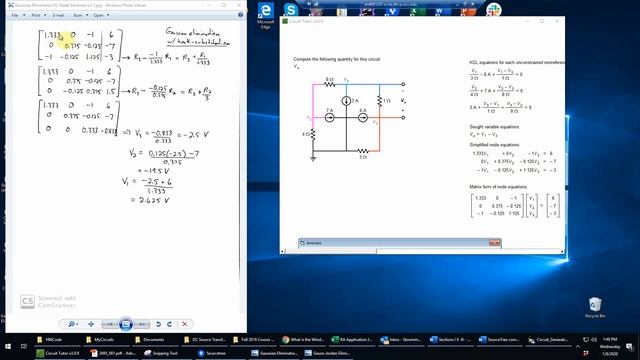Open Microsoft Edge desktop shortcut

pyautogui.click(x=265, y=16)
